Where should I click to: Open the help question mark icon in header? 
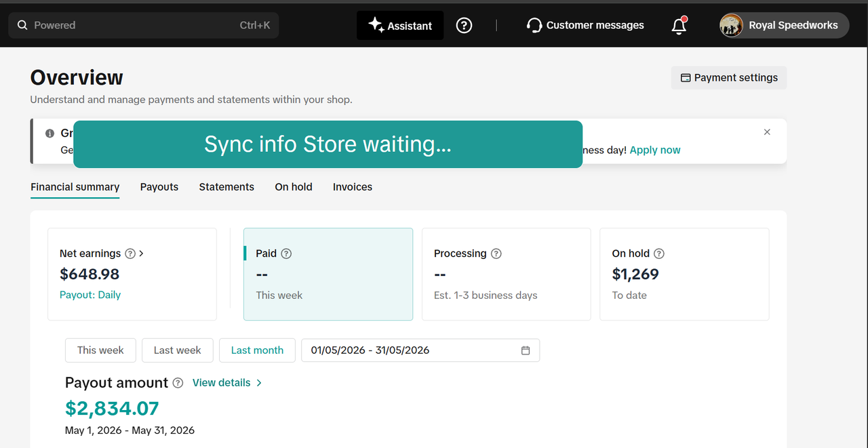coord(464,25)
